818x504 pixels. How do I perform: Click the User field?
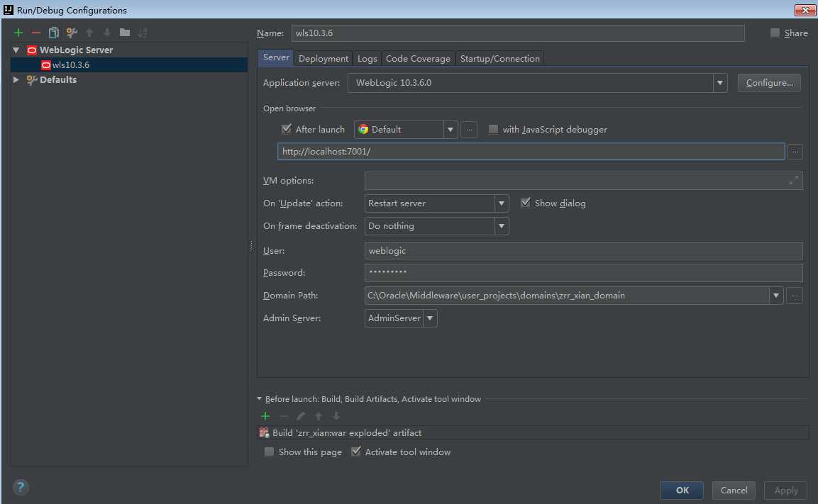(583, 251)
